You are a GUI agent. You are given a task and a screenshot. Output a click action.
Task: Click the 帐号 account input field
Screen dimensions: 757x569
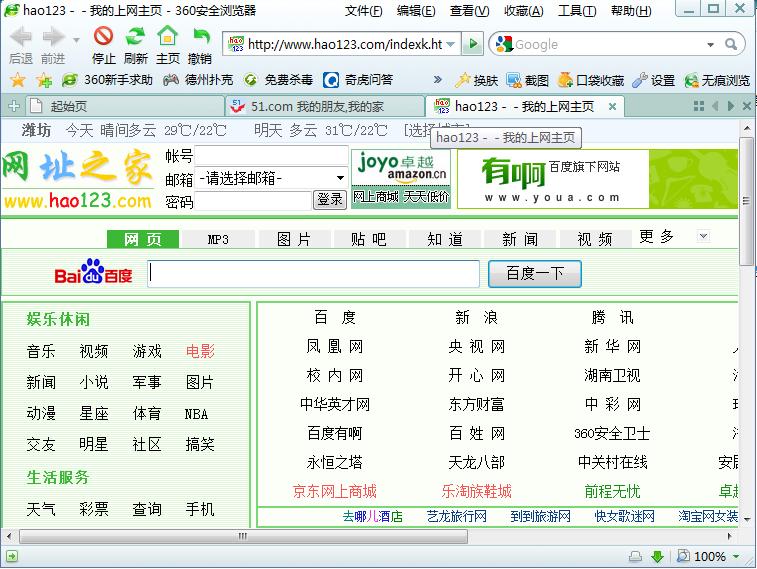(x=271, y=156)
